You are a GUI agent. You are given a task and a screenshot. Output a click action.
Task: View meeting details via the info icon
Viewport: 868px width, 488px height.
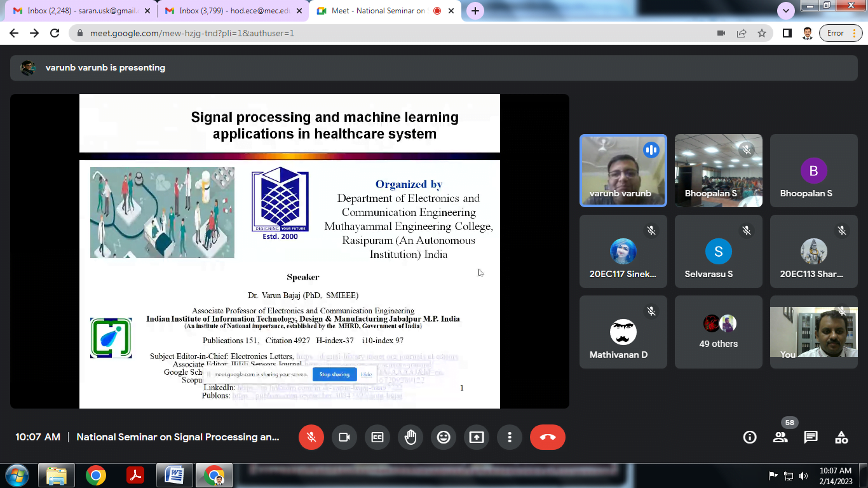tap(750, 437)
